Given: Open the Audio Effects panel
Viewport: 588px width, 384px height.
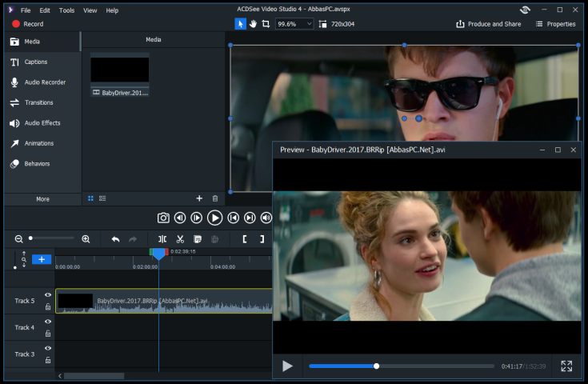Looking at the screenshot, I should (x=42, y=123).
